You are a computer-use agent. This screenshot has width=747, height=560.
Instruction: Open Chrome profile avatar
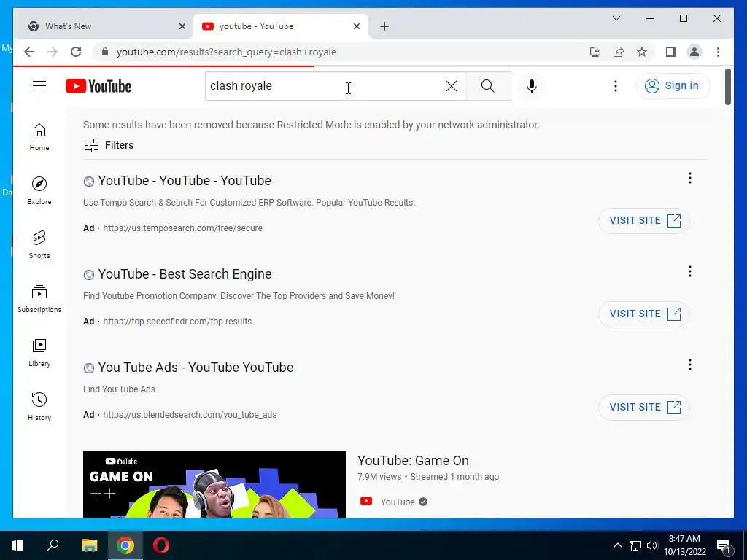coord(694,52)
